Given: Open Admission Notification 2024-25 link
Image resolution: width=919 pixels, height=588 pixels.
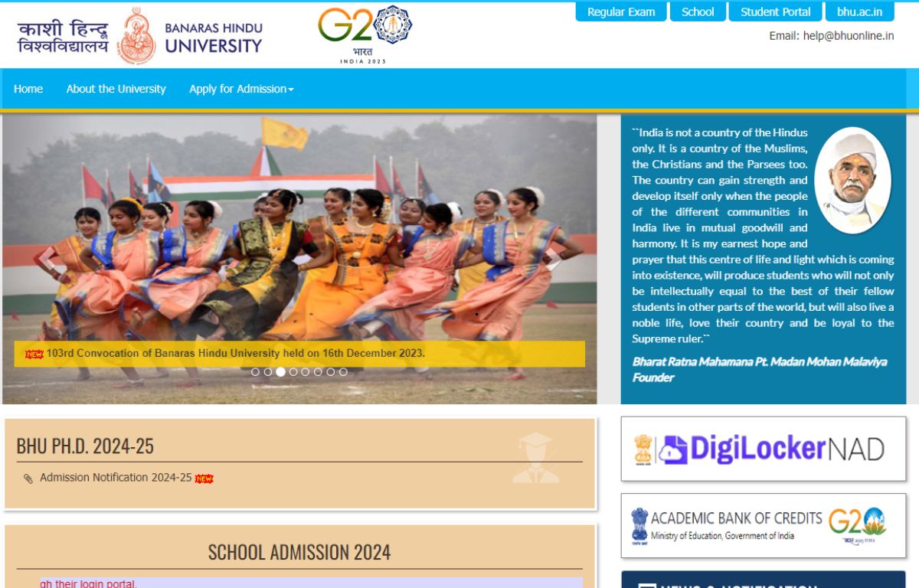Looking at the screenshot, I should 116,477.
